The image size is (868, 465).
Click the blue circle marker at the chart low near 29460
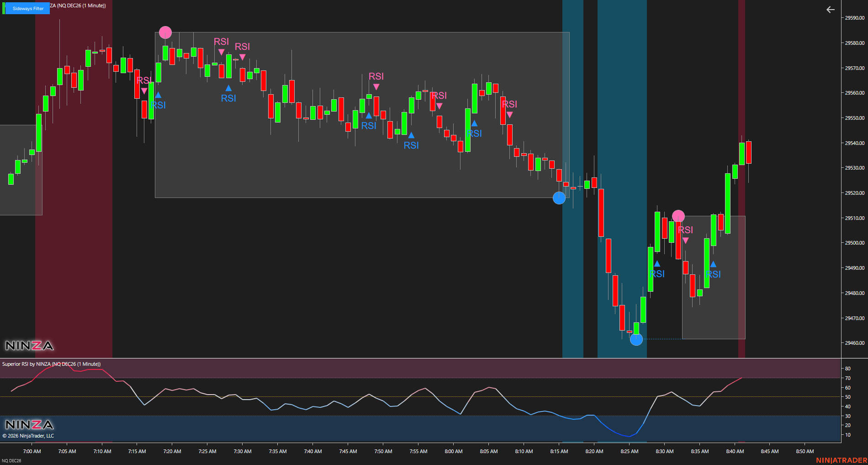(636, 339)
